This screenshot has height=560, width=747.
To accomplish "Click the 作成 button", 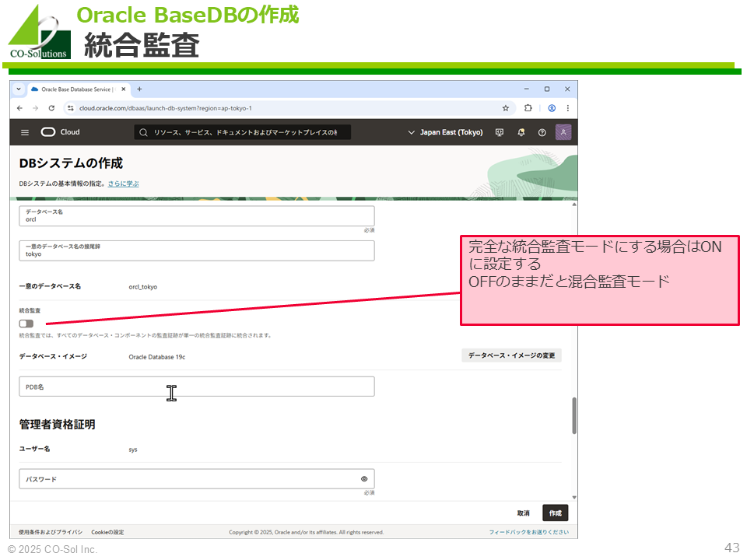I will click(555, 513).
